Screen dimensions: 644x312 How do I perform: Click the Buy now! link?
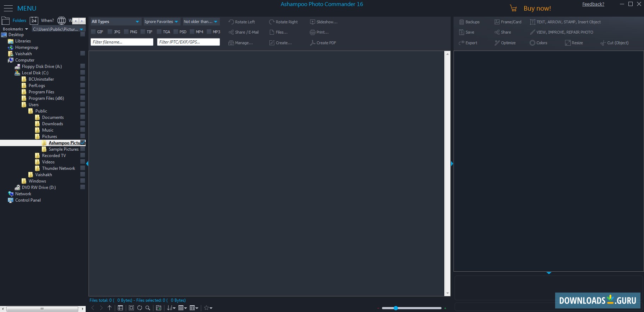point(537,8)
